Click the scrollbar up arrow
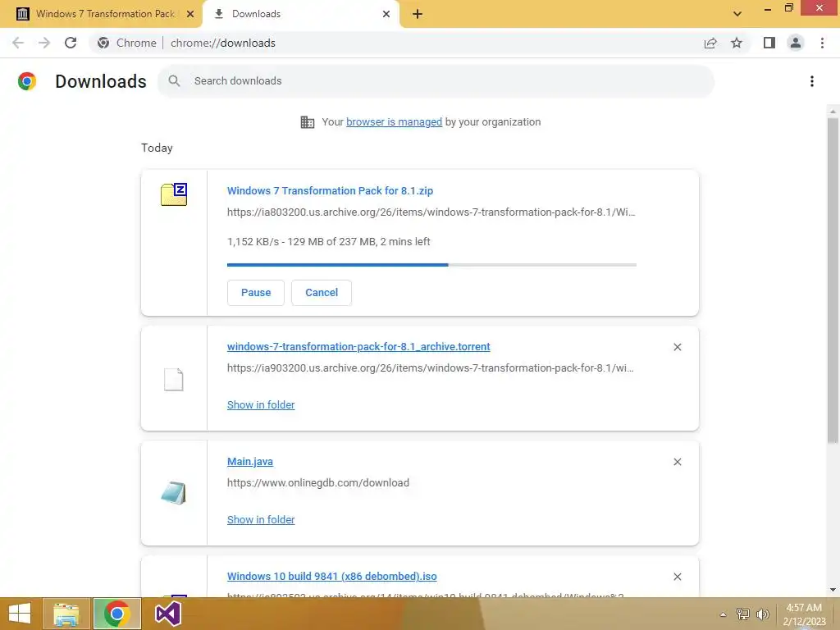The height and width of the screenshot is (630, 840). tap(833, 112)
